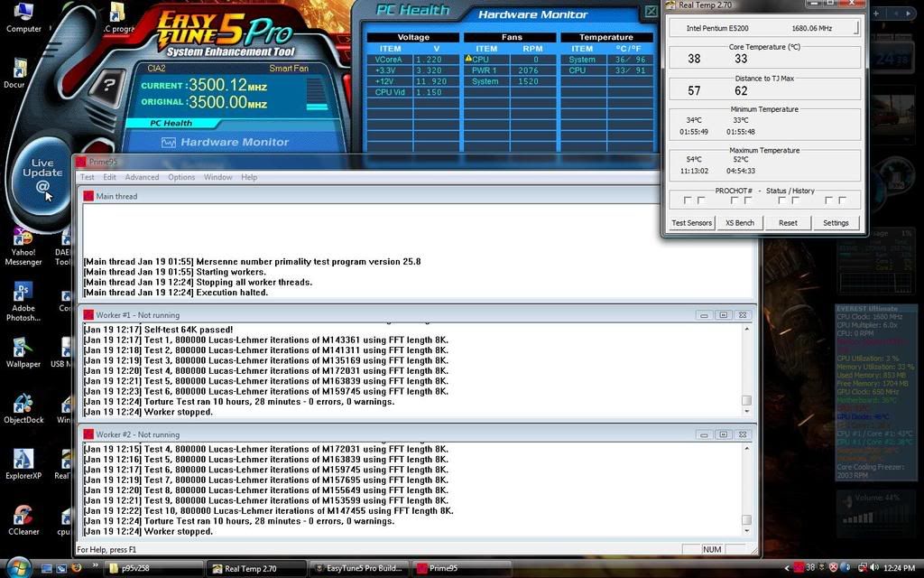924x578 pixels.
Task: Show hidden system tray icons arrow
Action: [787, 568]
